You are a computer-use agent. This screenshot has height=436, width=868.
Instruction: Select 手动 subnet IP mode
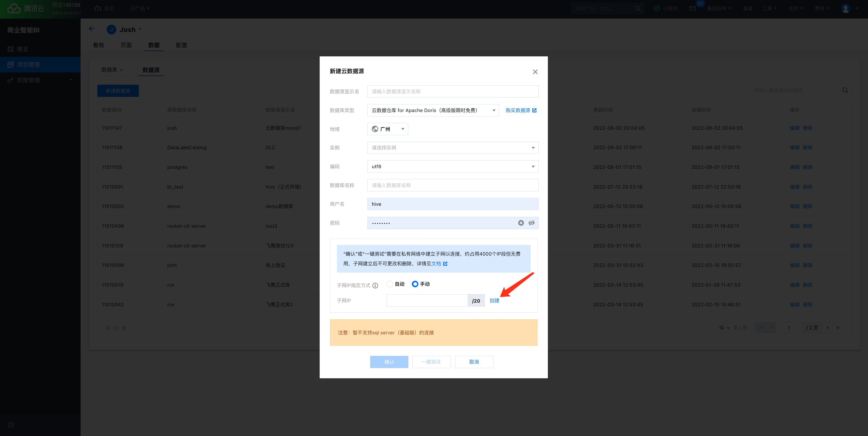click(415, 284)
